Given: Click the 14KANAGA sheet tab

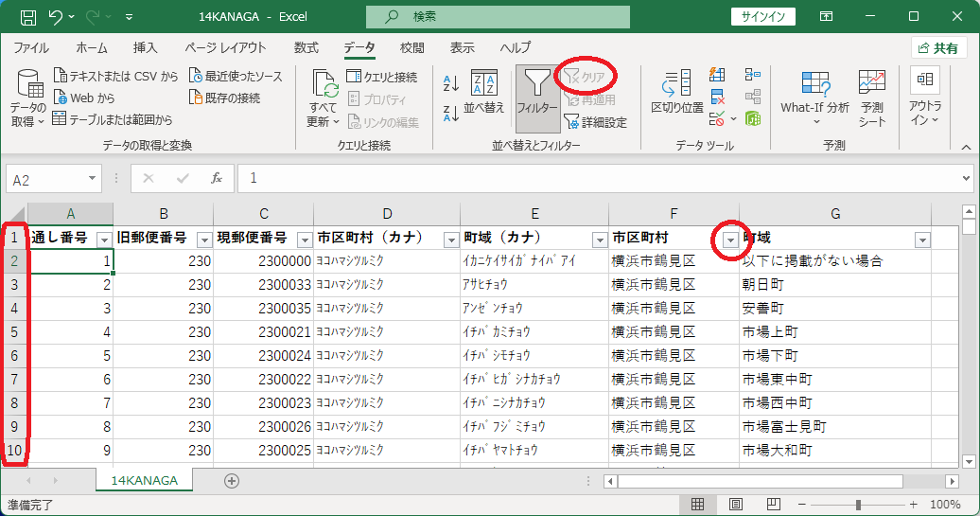Looking at the screenshot, I should pyautogui.click(x=145, y=480).
